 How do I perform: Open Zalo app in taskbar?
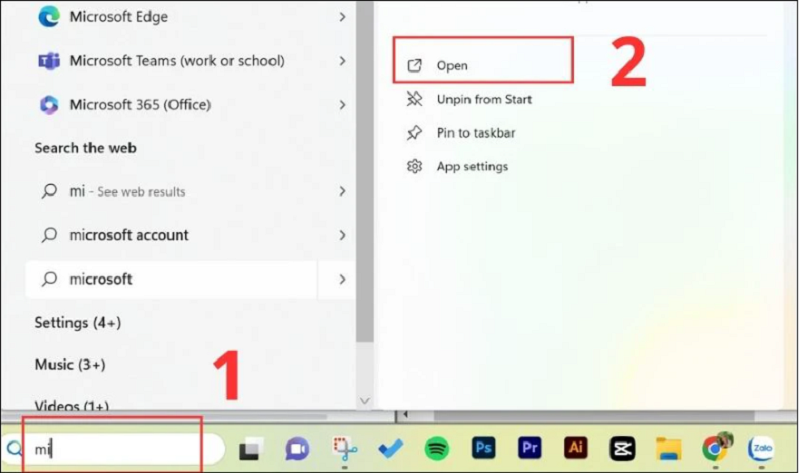click(762, 448)
